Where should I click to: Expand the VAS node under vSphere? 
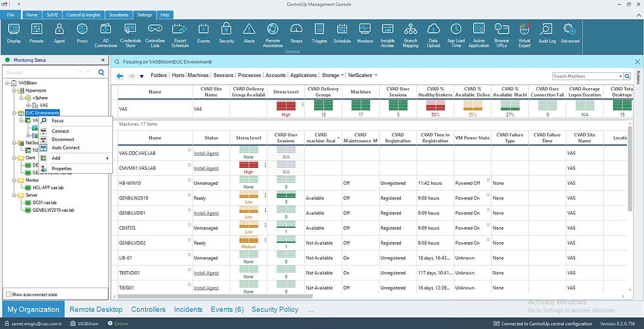click(28, 105)
